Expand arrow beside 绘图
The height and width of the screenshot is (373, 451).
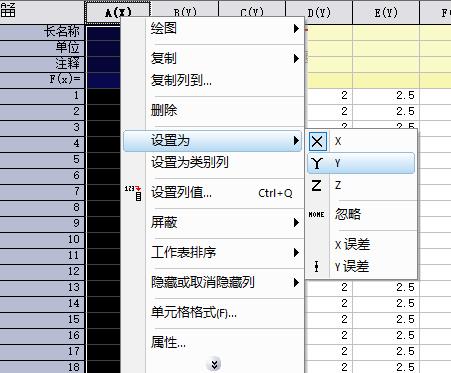pyautogui.click(x=296, y=29)
